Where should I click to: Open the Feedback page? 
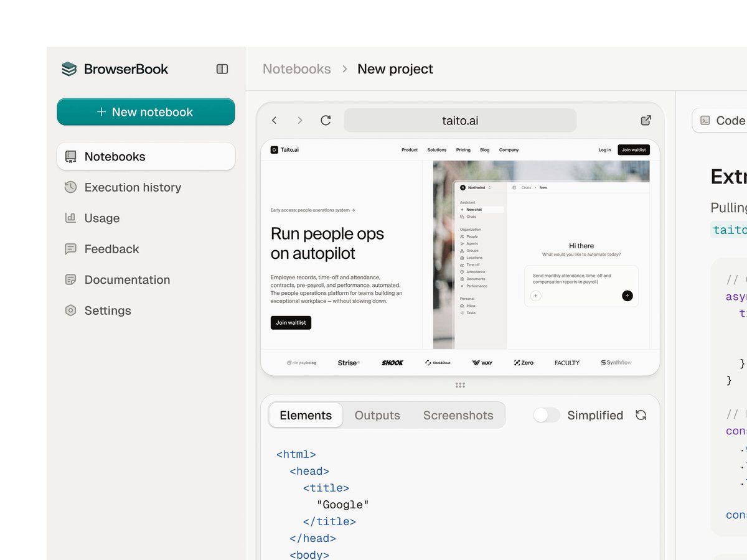(102, 249)
